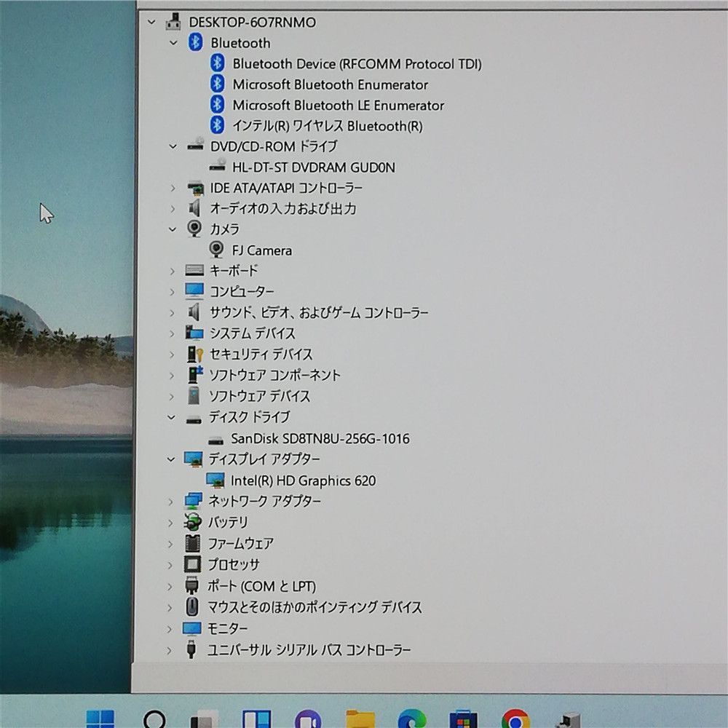This screenshot has height=728, width=728.
Task: Open File Explorer from the taskbar
Action: (360, 719)
